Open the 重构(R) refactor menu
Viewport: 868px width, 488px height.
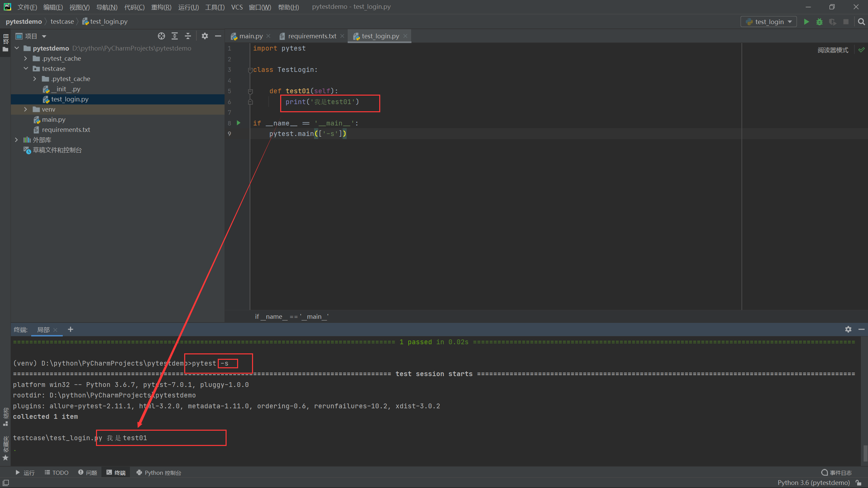(161, 7)
